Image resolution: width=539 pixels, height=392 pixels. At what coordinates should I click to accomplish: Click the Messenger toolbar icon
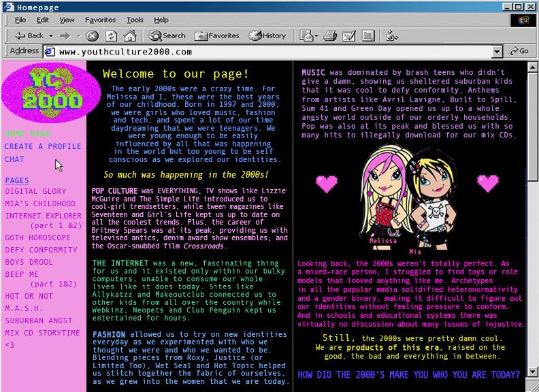point(391,36)
